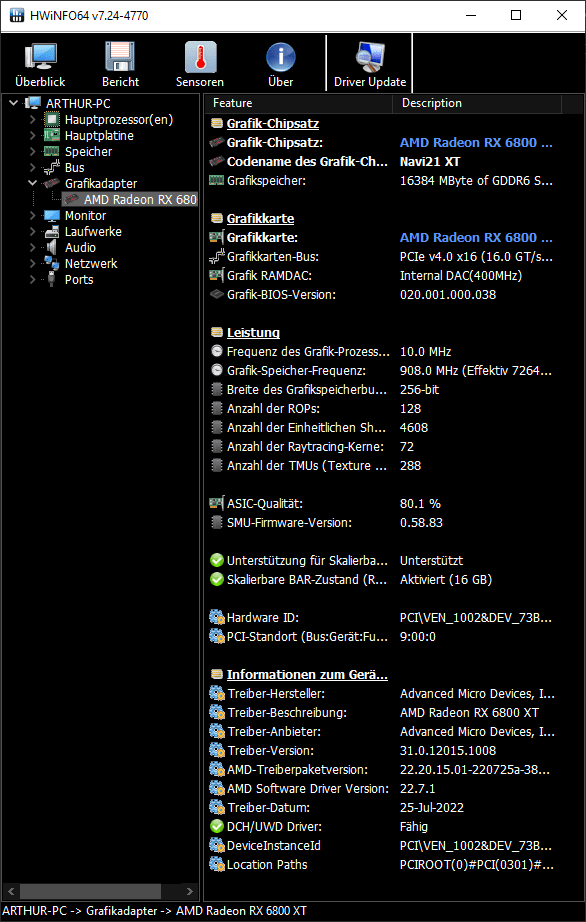Click the Grafik-Chipsatz section heading

coord(273,124)
